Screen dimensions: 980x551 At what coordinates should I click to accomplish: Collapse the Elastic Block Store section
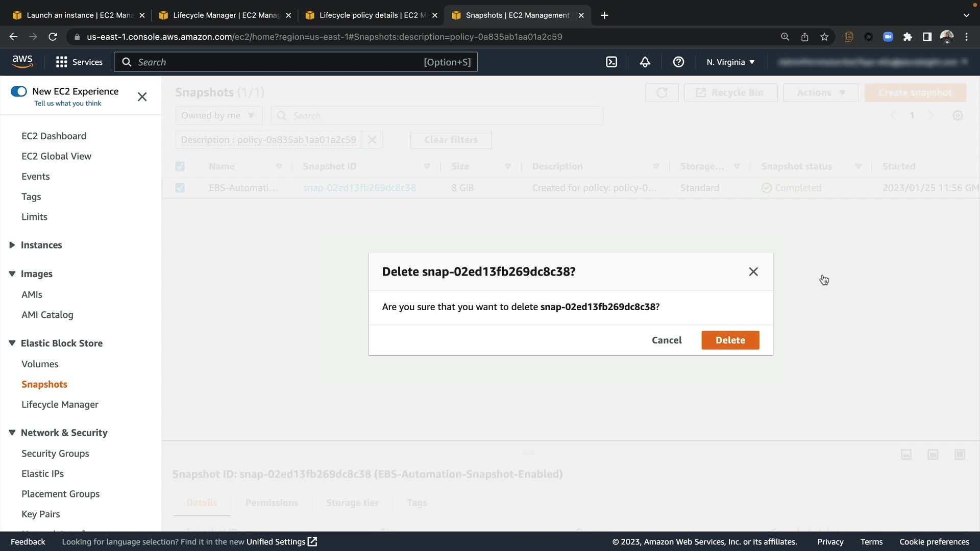tap(12, 343)
